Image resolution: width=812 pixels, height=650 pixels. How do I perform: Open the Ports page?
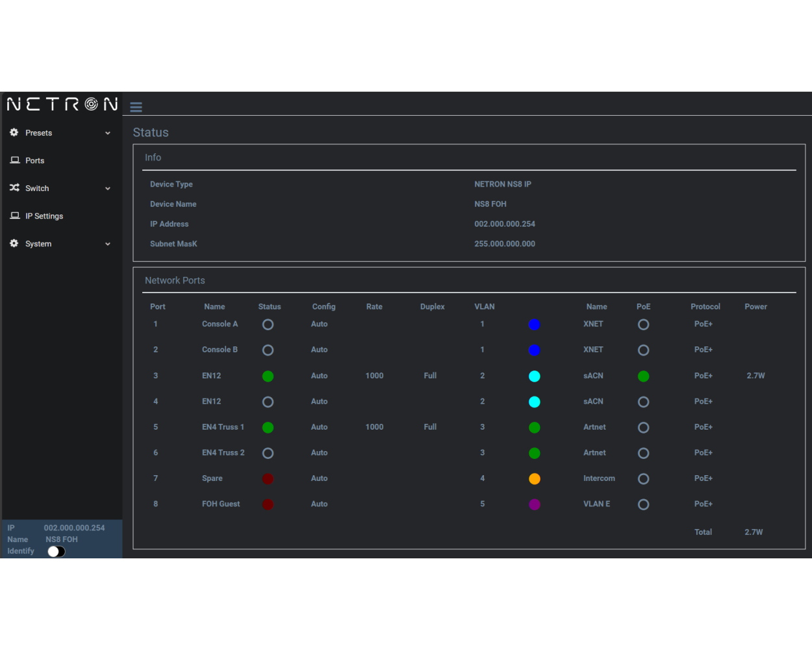tap(62, 161)
